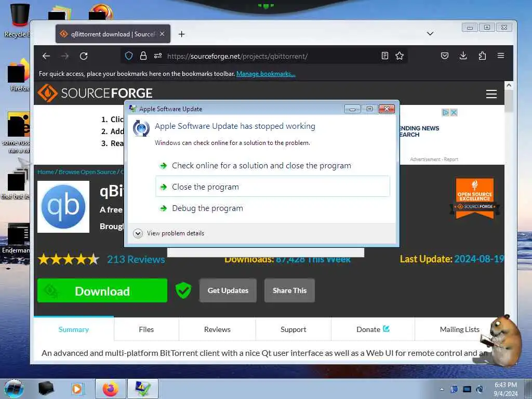Click the Advertisement Report link

click(434, 159)
